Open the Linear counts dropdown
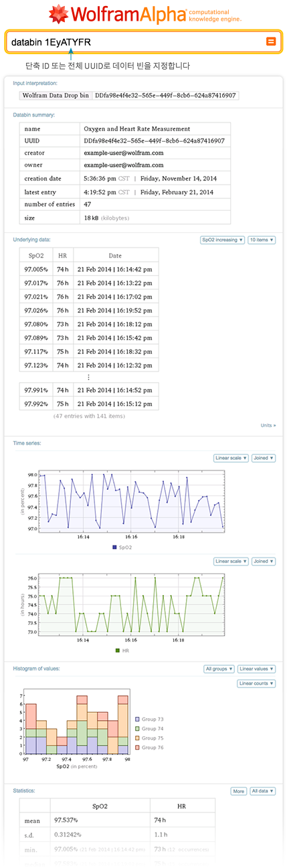Viewport: 287px width, 868px height. tap(257, 683)
